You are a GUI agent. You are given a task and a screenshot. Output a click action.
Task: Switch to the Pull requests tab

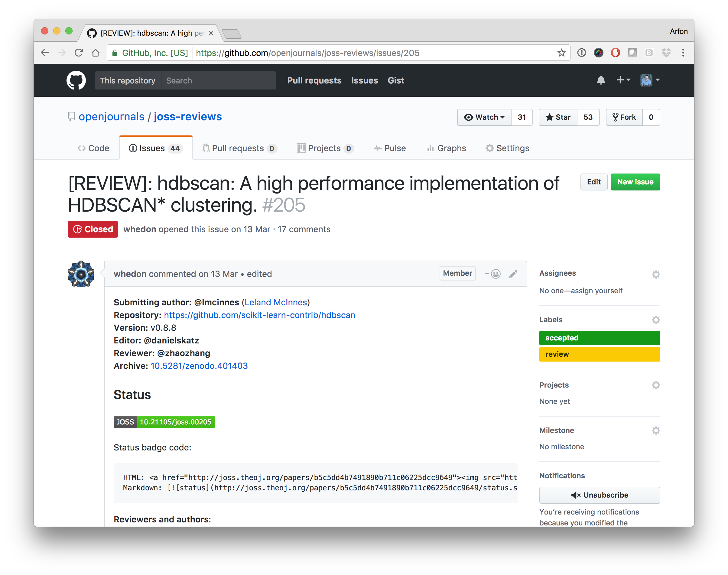(x=239, y=148)
